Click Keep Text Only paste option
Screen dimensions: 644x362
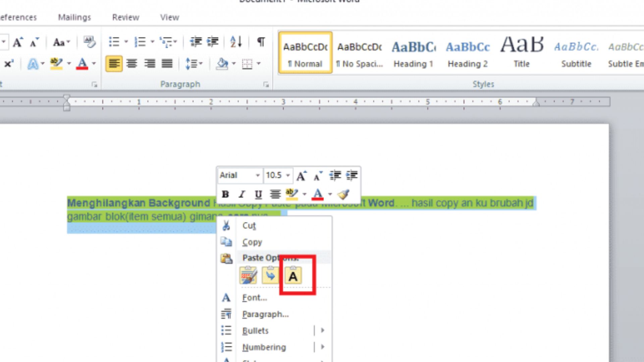tap(293, 276)
